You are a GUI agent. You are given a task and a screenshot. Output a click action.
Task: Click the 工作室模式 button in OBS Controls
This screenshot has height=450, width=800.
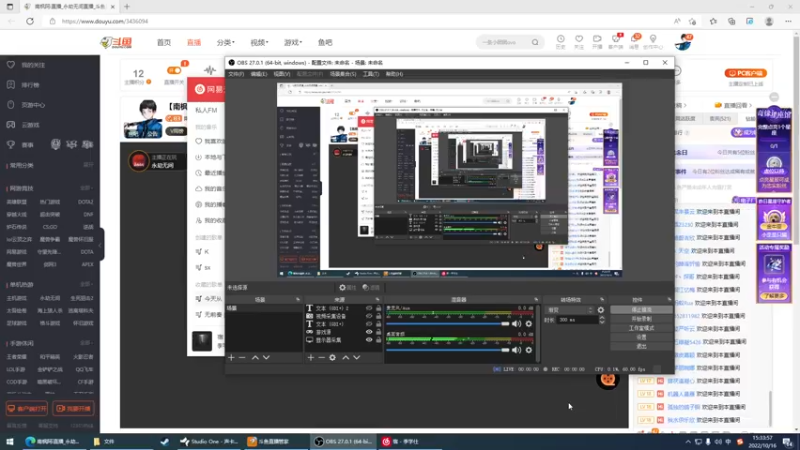click(641, 328)
